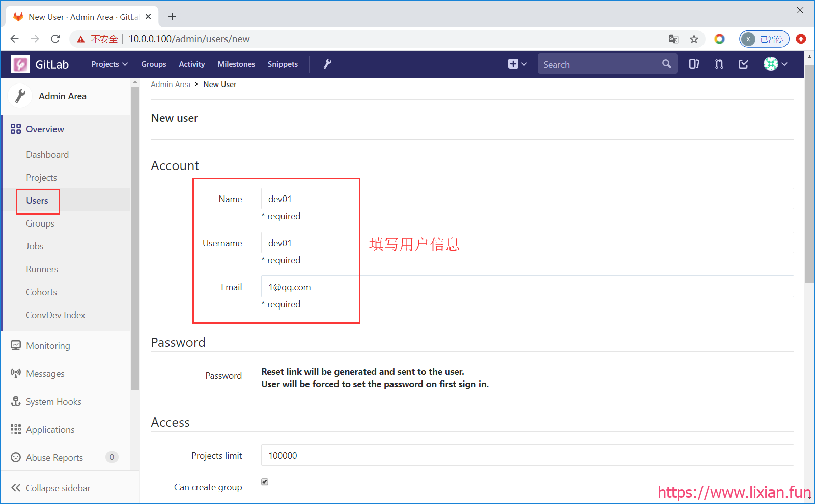Click the Applications sidebar link
The height and width of the screenshot is (504, 815).
click(x=50, y=430)
